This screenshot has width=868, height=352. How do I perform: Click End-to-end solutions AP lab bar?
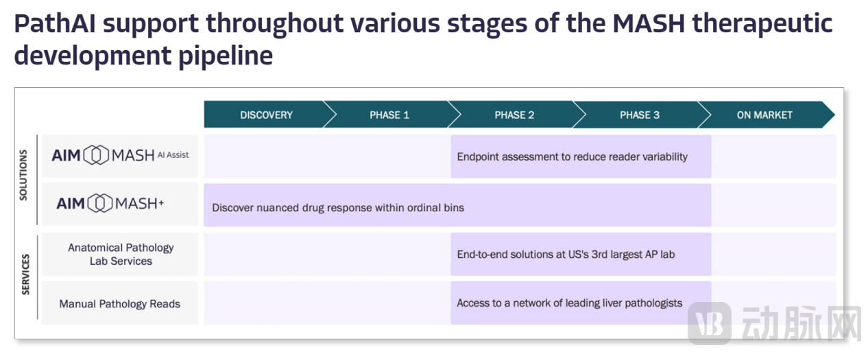(581, 255)
